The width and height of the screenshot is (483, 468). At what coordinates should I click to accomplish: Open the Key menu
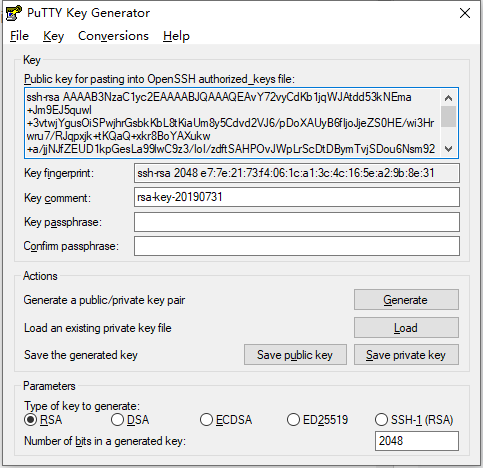click(53, 36)
